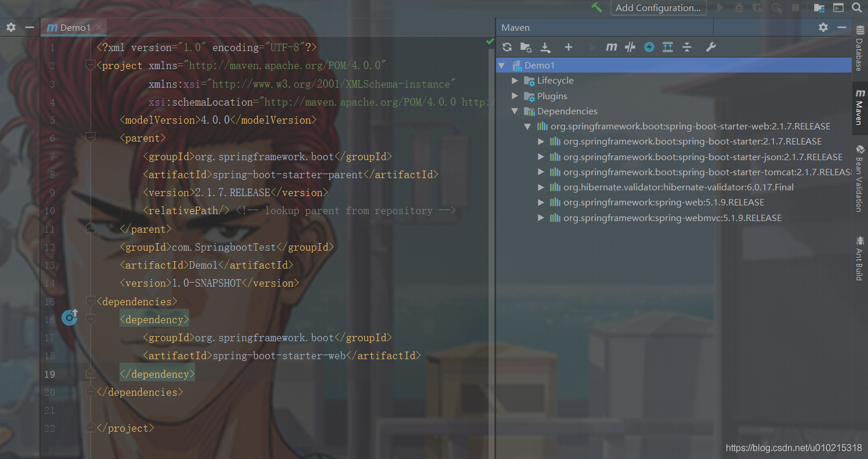This screenshot has height=459, width=868.
Task: Collapse the Dependencies node
Action: click(515, 111)
